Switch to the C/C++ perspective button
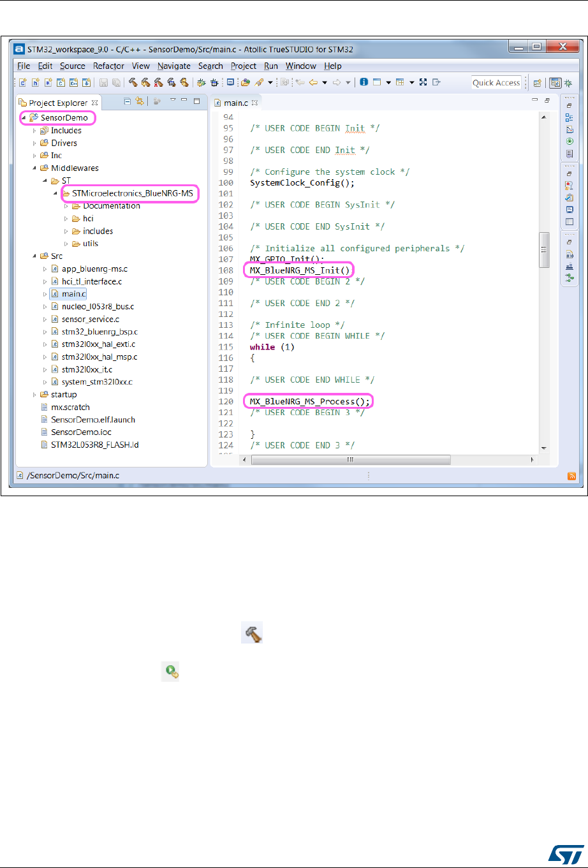588x868 pixels. click(555, 83)
